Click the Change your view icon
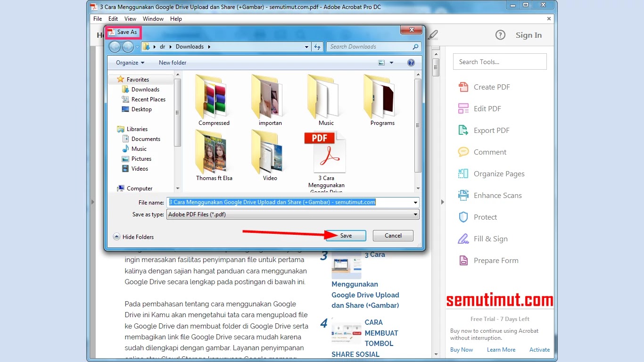The height and width of the screenshot is (362, 644). tap(381, 63)
